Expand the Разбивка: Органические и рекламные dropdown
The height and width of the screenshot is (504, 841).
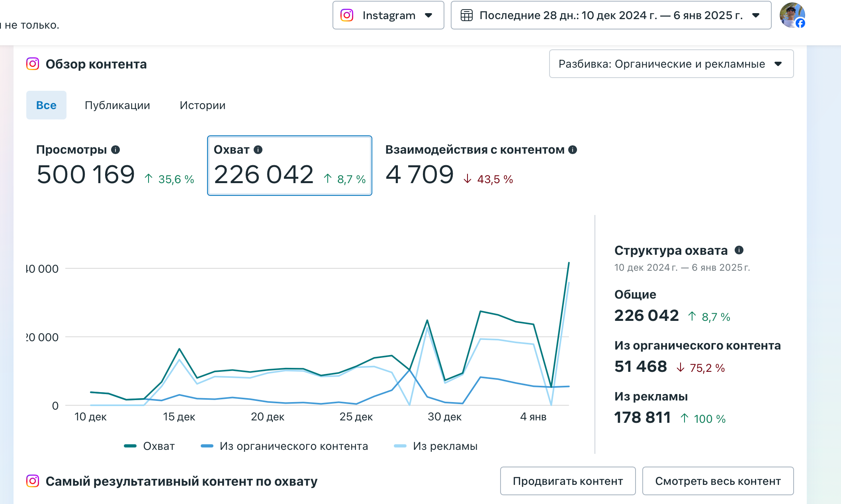tap(671, 64)
